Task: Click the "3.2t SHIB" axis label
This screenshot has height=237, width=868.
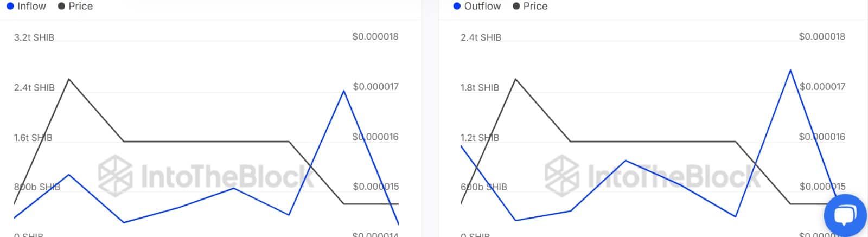Action: click(x=34, y=37)
